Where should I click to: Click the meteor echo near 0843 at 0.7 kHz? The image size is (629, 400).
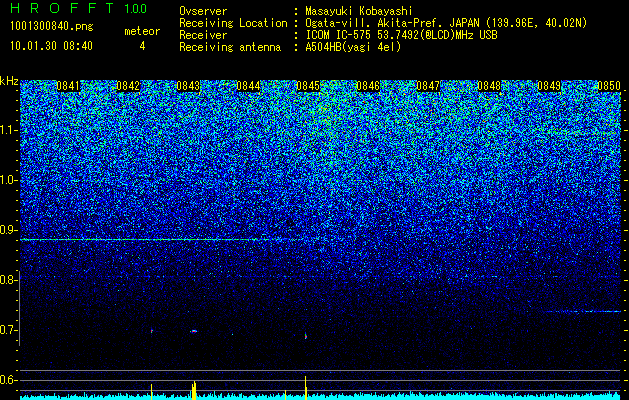pos(194,331)
